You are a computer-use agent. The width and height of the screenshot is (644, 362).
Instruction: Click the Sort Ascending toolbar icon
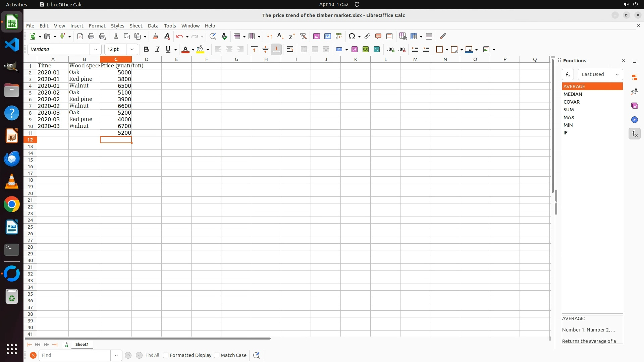280,36
